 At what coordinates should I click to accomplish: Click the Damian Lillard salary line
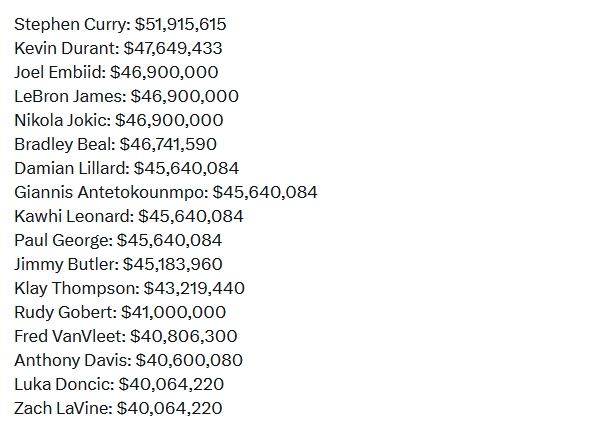127,168
